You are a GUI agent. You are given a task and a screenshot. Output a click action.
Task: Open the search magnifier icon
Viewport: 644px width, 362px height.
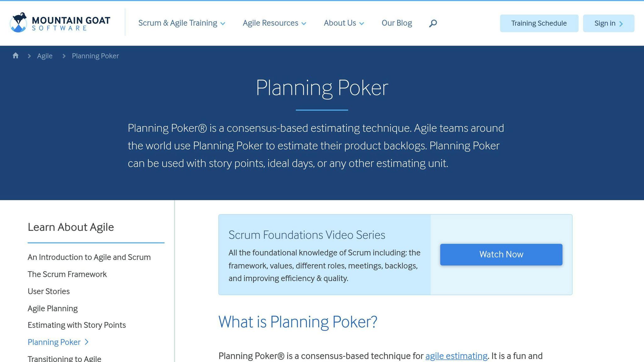click(433, 23)
